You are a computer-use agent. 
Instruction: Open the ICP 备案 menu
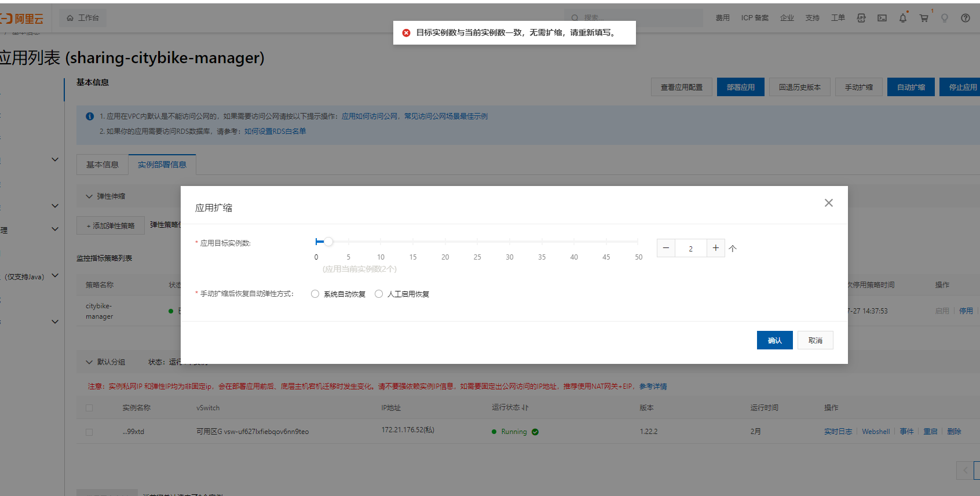[755, 18]
